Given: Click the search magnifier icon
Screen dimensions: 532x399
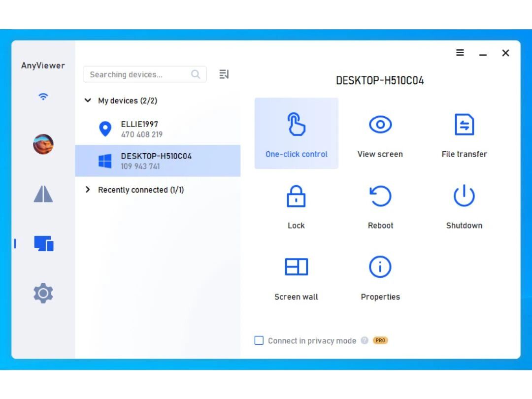Looking at the screenshot, I should [x=196, y=74].
